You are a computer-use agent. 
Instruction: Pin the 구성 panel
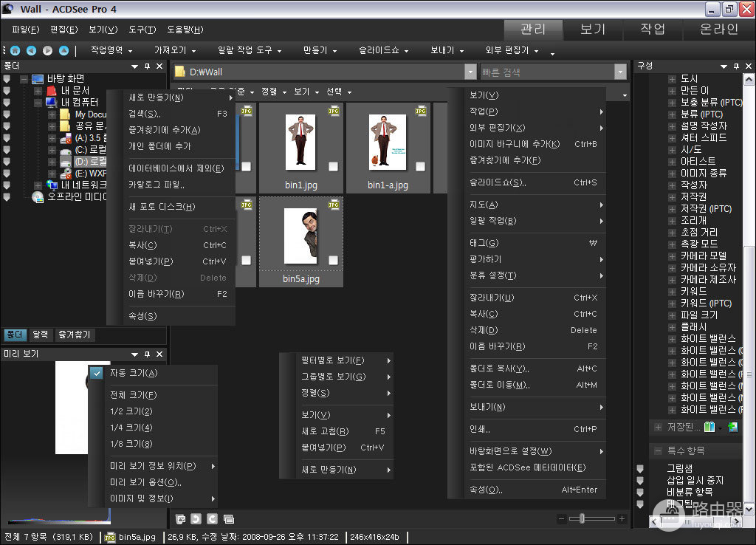[736, 66]
